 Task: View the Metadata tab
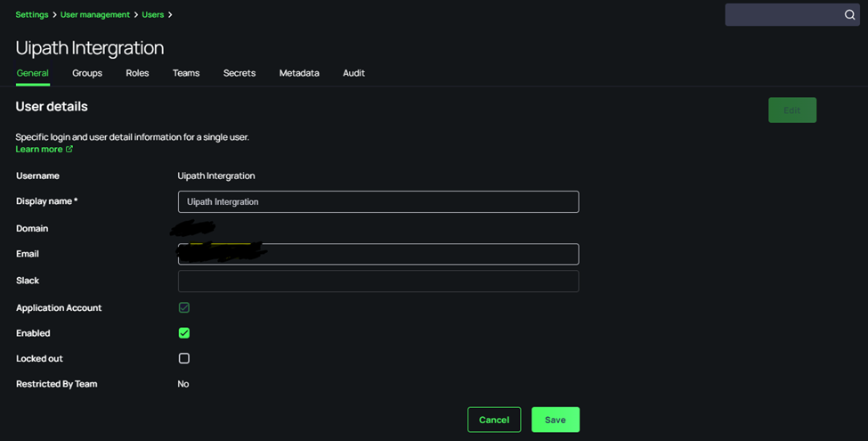(x=299, y=73)
